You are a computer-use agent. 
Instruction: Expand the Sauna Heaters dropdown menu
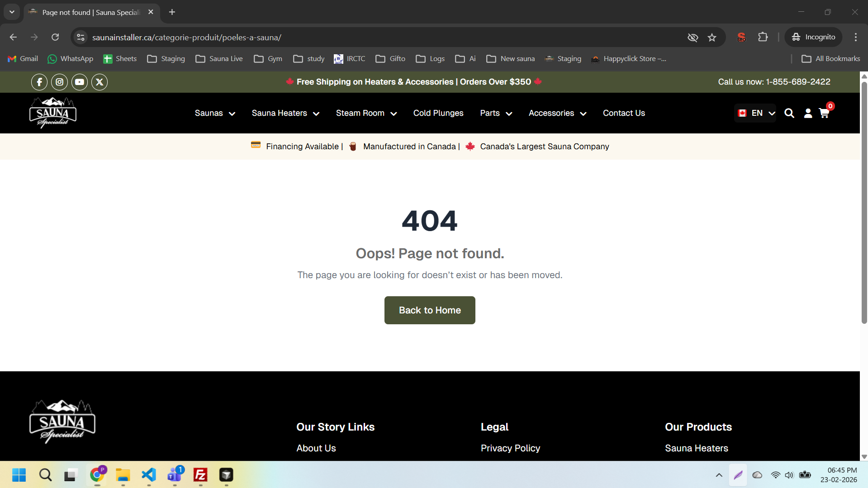click(285, 113)
